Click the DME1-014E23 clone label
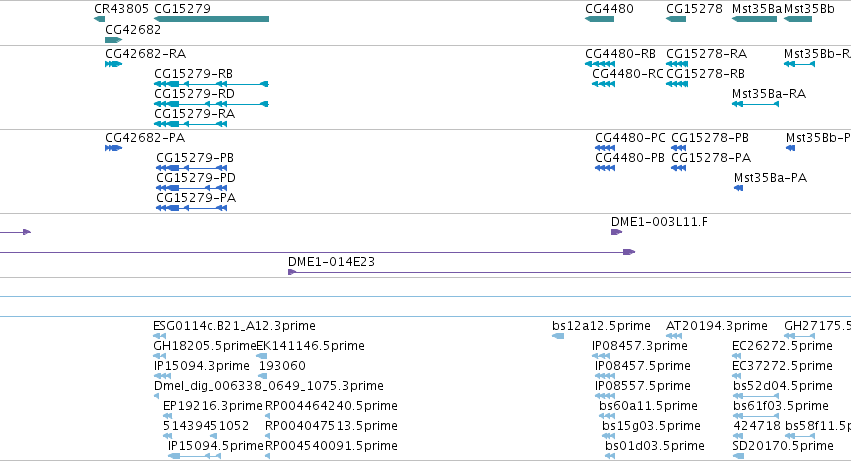Screen dimensions: 851x461 coord(331,262)
